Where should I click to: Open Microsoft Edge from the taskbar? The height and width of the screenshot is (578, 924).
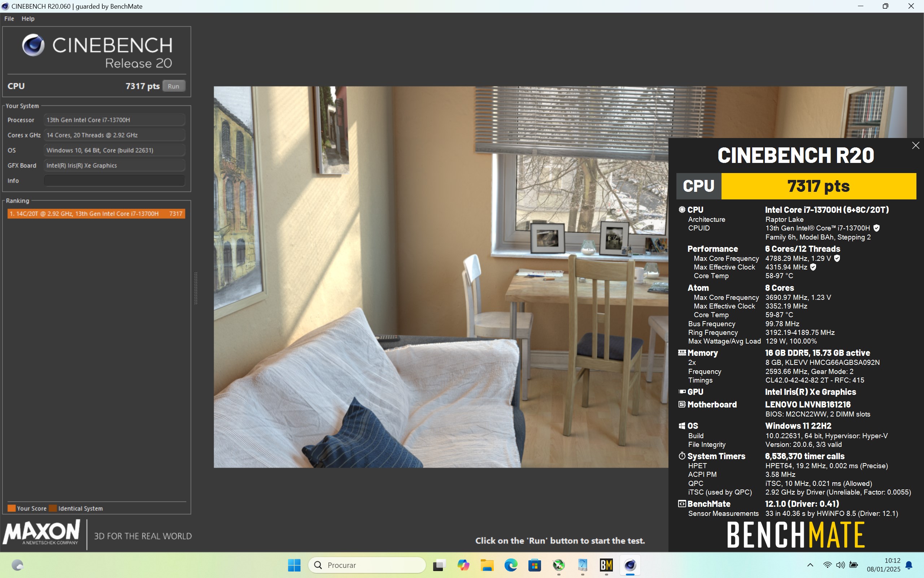(511, 565)
